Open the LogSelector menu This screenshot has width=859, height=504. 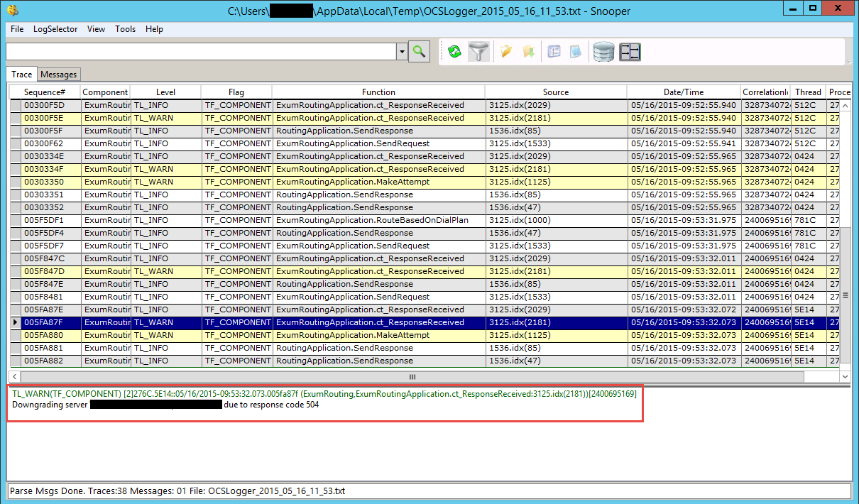(x=55, y=29)
